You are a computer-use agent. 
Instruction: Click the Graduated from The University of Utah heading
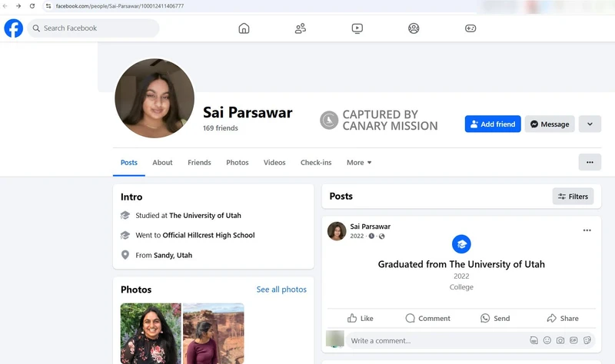coord(461,264)
